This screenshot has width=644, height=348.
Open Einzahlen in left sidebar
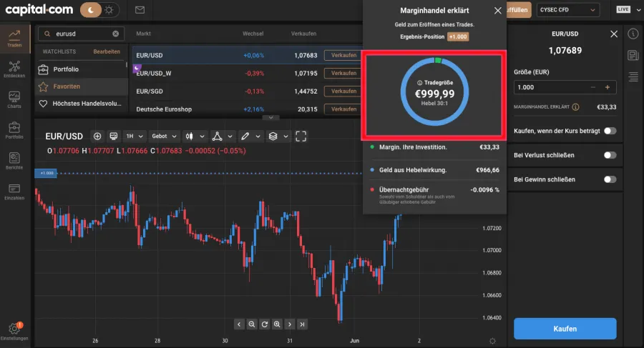tap(14, 192)
